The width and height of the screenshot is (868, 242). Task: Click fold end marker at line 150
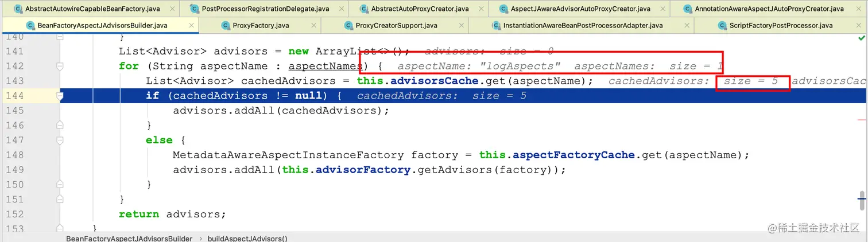60,184
